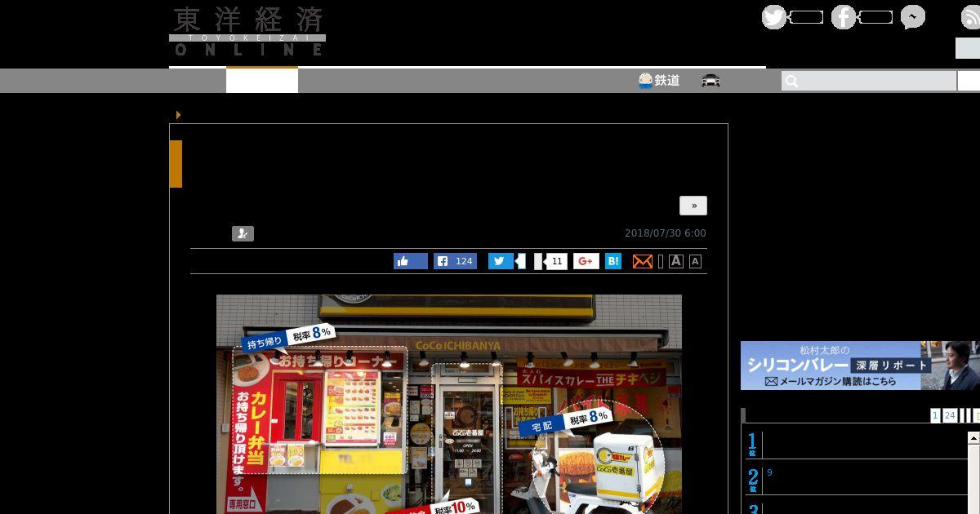Click the Facebook count box in header
Image resolution: width=980 pixels, height=514 pixels.
875,17
